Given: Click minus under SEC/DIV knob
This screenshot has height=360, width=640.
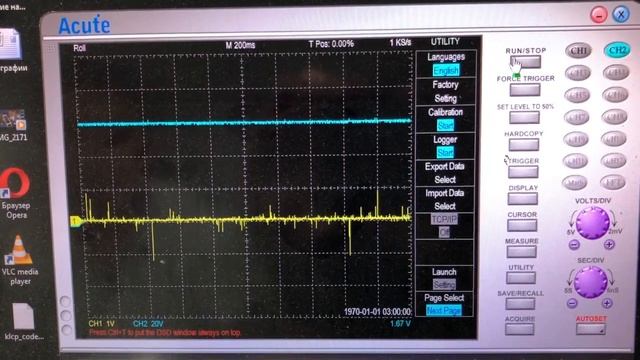Looking at the screenshot, I should pos(572,303).
